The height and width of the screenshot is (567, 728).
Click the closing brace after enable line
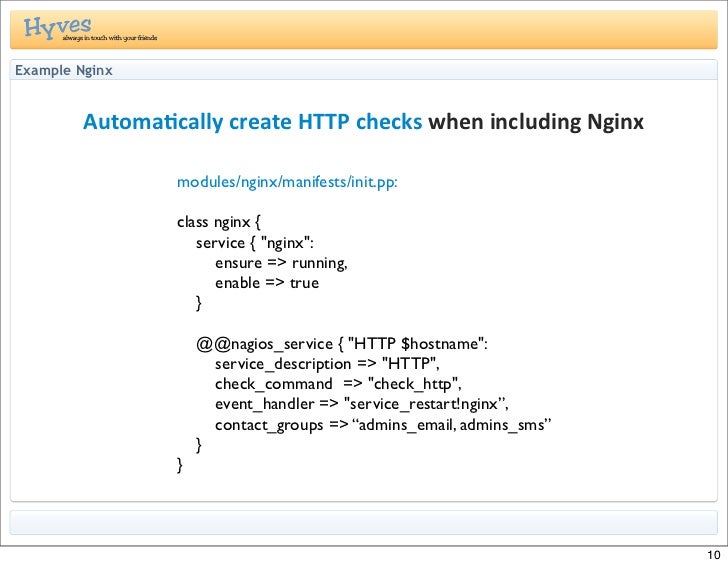[199, 303]
